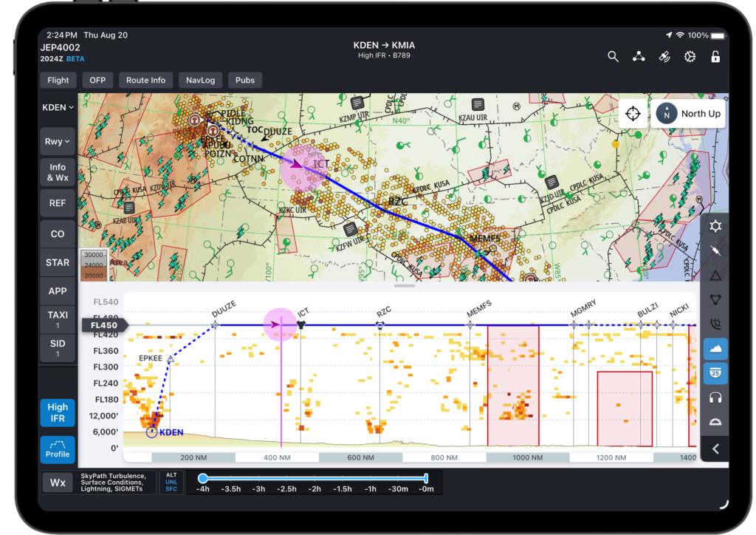Open the Pubs tab
This screenshot has width=756, height=535.
pos(245,80)
